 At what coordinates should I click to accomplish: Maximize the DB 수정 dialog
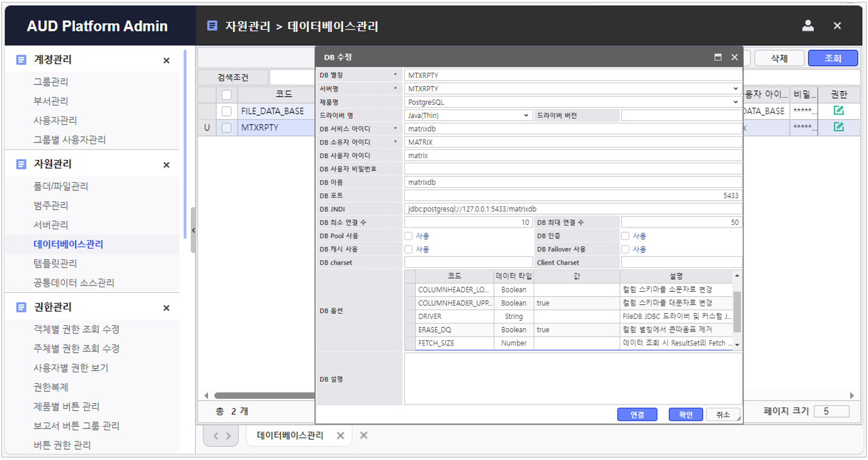tap(718, 57)
